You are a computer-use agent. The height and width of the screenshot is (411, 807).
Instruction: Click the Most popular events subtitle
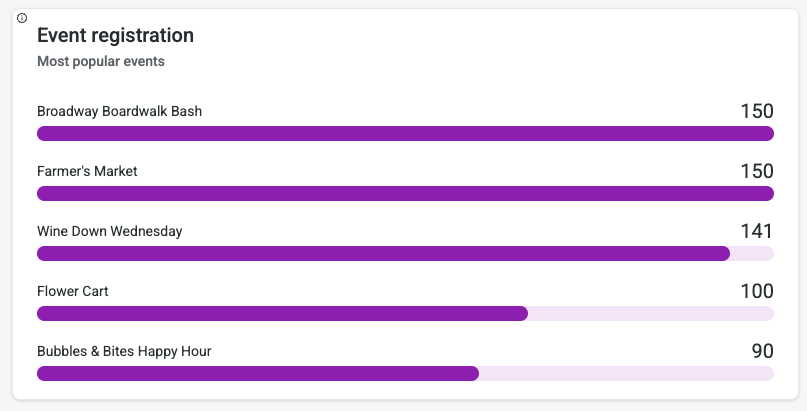[101, 62]
